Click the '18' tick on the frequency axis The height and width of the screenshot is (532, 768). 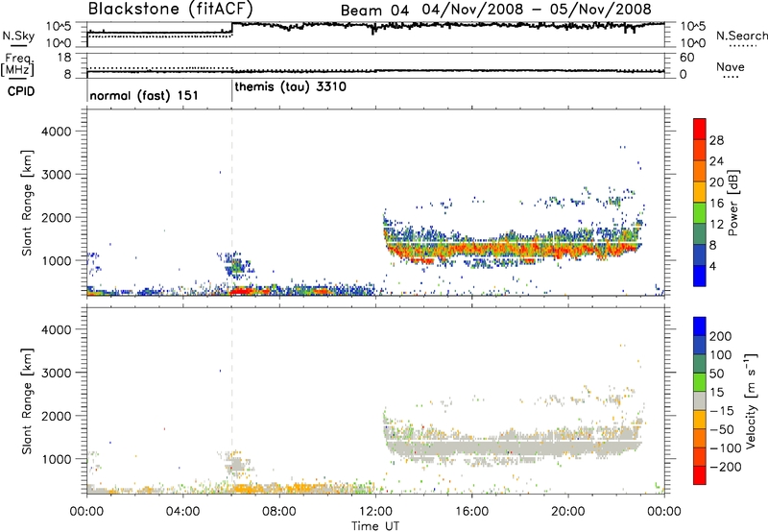click(64, 58)
